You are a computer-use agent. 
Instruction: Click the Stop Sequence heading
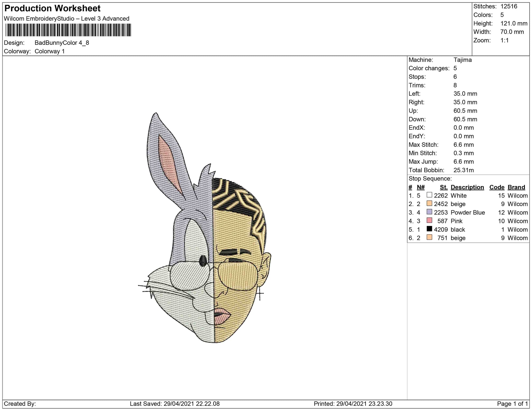tap(430, 179)
